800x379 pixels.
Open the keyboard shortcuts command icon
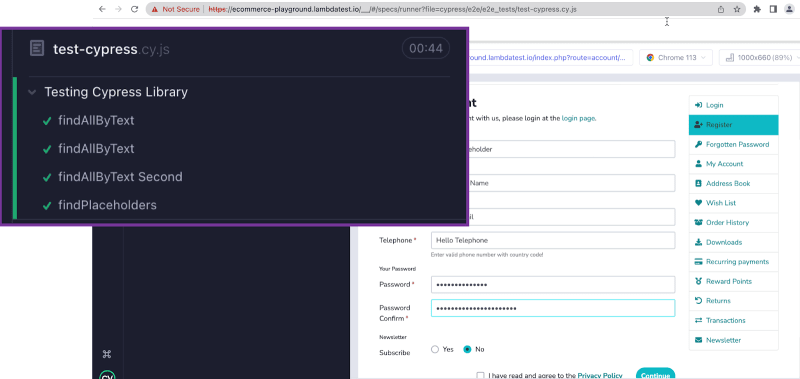click(107, 354)
